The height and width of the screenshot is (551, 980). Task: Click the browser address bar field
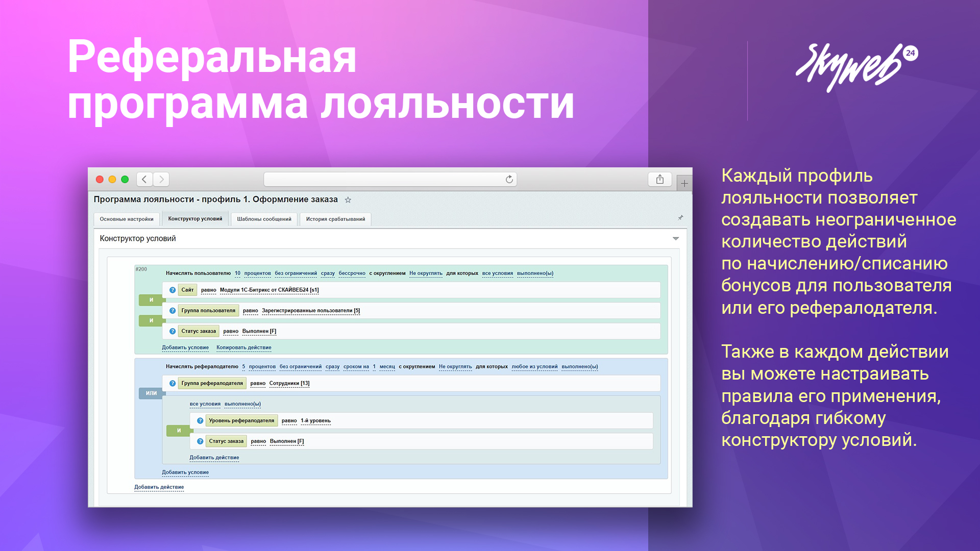[x=383, y=179]
